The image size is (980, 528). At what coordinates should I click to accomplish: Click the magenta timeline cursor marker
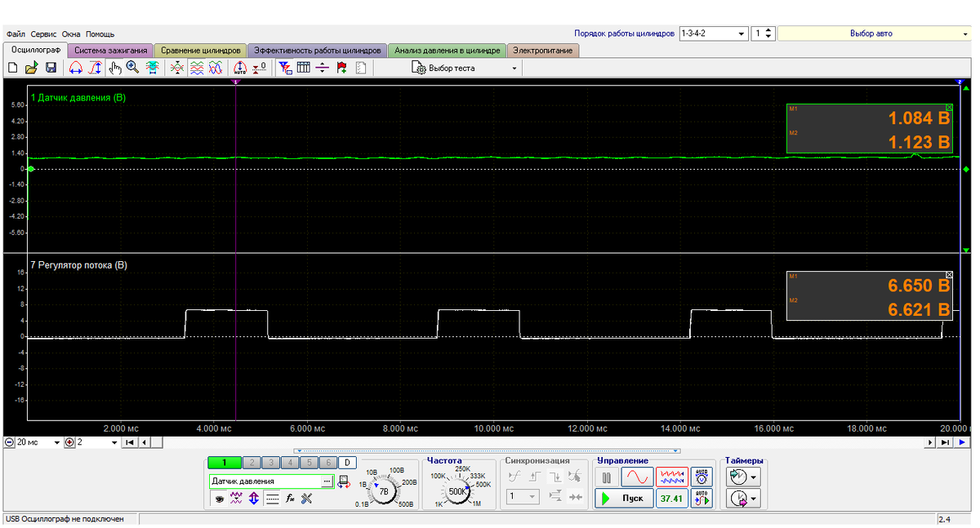pos(236,82)
